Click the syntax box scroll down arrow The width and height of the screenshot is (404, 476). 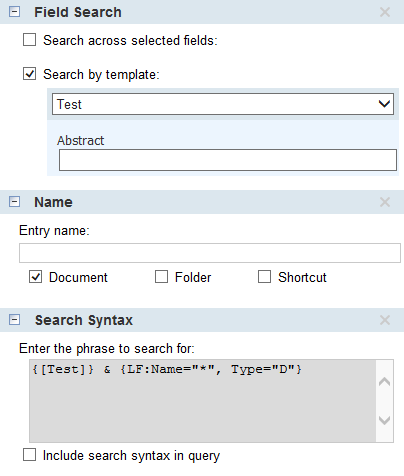pos(385,420)
